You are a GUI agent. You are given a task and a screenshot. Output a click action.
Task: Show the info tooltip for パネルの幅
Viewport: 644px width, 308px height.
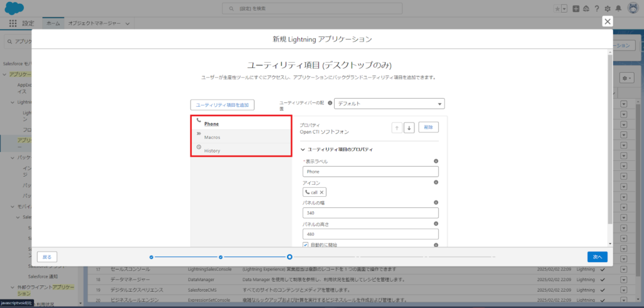[436, 202]
